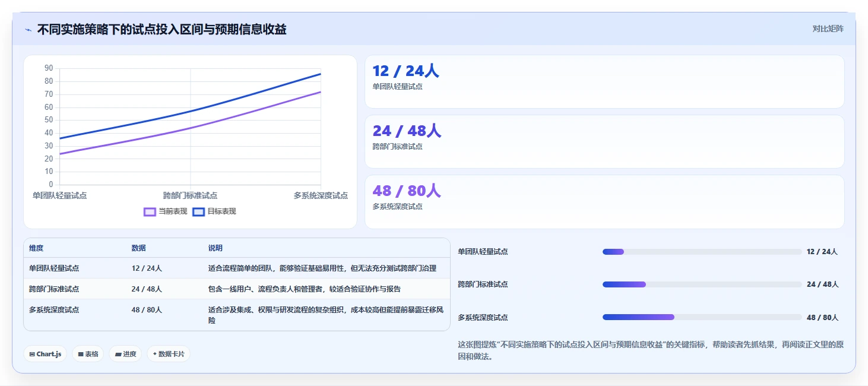Click description starting 包含一线用户
Viewport: 868px width, 386px height.
click(x=305, y=289)
